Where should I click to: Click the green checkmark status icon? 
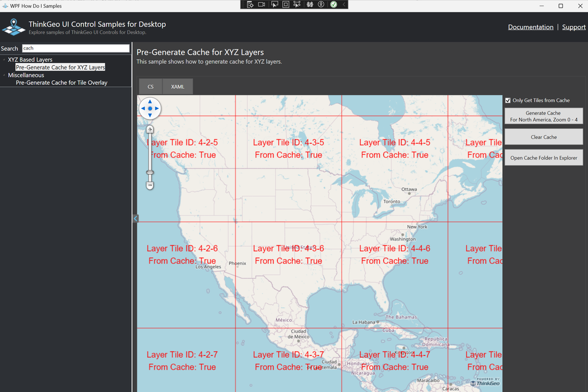pos(333,5)
